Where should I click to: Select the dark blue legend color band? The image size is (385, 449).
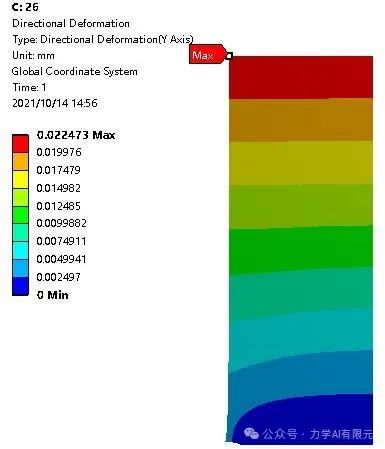(20, 286)
